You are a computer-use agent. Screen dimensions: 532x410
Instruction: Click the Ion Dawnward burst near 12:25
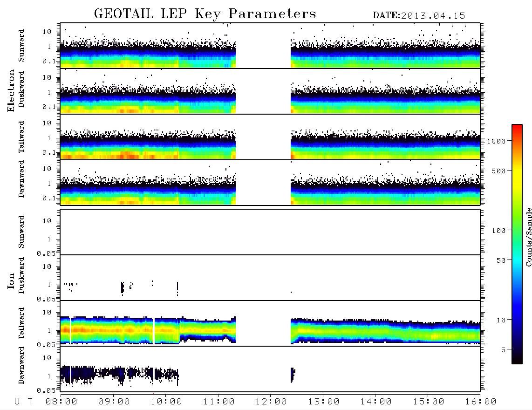[x=293, y=375]
